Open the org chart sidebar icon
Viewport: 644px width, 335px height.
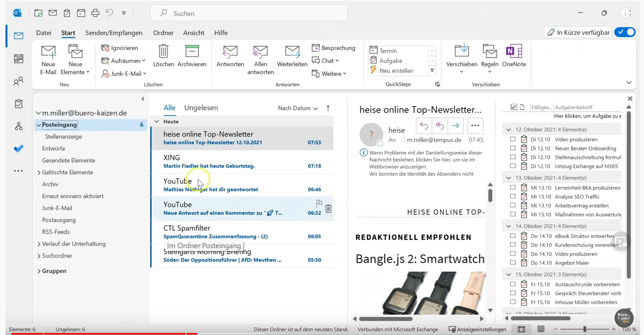click(19, 126)
